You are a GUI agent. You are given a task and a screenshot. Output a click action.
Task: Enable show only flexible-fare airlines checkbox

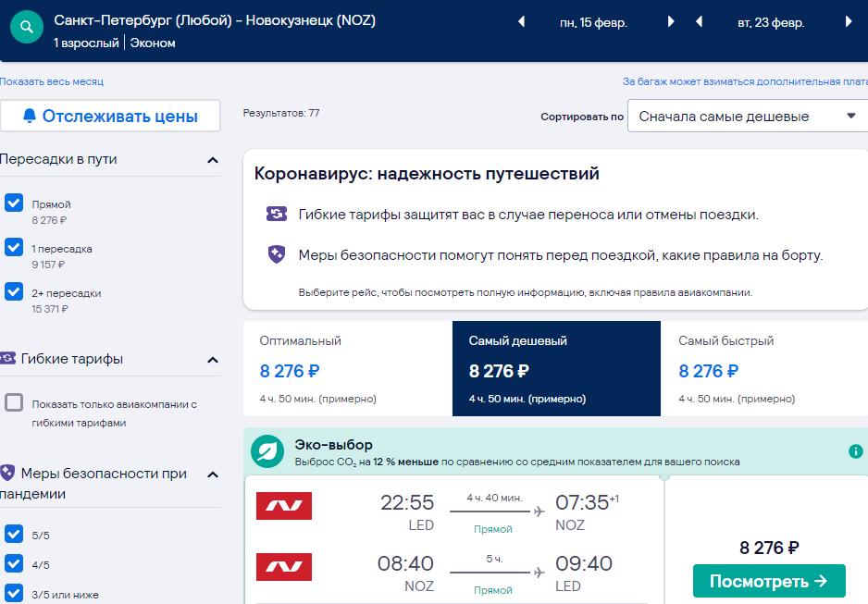click(x=14, y=402)
